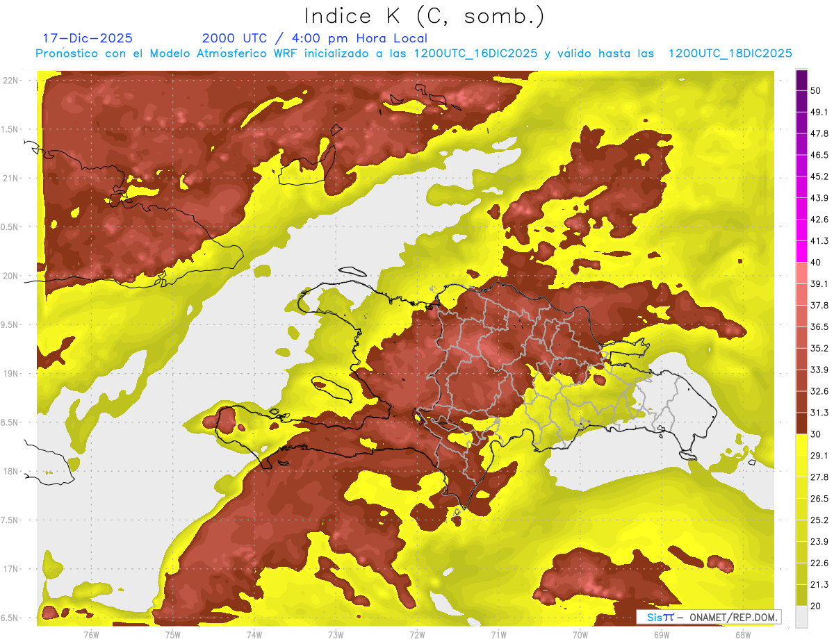
Task: Click the 73W longitude axis label
Action: (x=336, y=634)
